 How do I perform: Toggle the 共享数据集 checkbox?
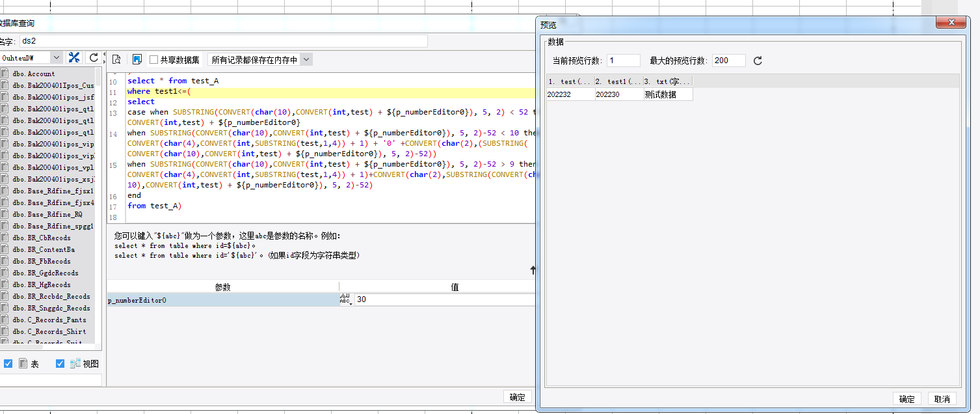(x=154, y=60)
